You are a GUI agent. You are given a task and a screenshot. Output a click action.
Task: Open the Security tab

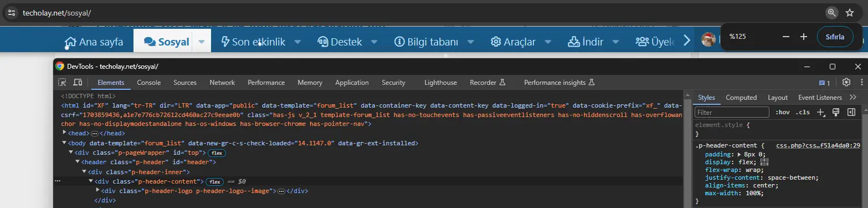pos(393,83)
